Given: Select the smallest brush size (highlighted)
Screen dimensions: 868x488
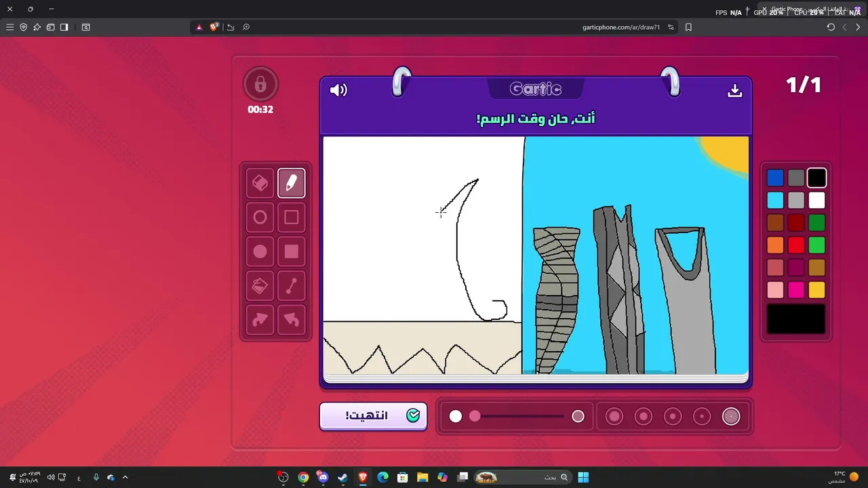Looking at the screenshot, I should coord(731,416).
